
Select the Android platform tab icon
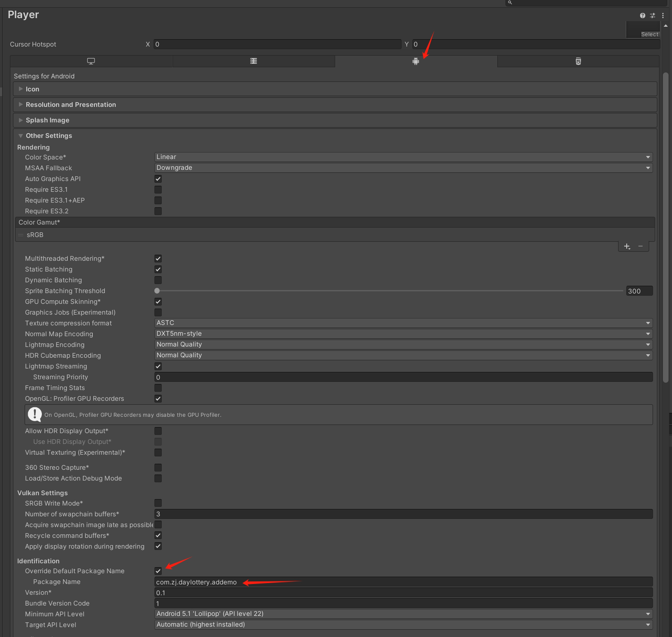(415, 62)
